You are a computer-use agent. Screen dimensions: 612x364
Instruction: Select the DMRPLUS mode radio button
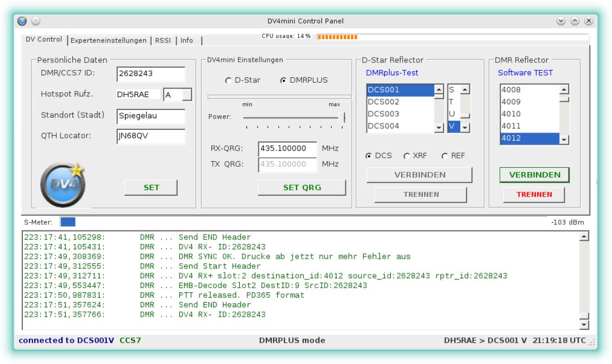pos(283,80)
